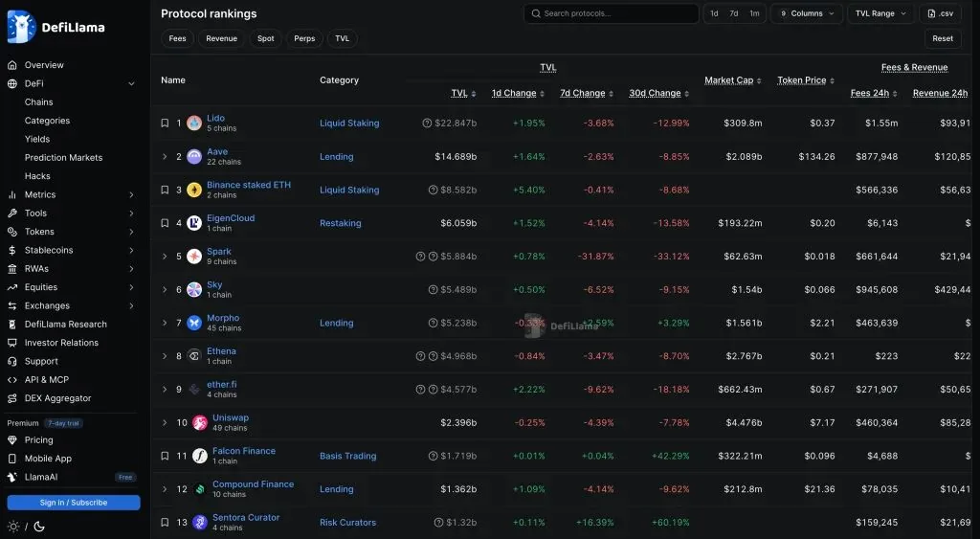
Task: Bookmark the EigenCloud row
Action: coord(165,223)
